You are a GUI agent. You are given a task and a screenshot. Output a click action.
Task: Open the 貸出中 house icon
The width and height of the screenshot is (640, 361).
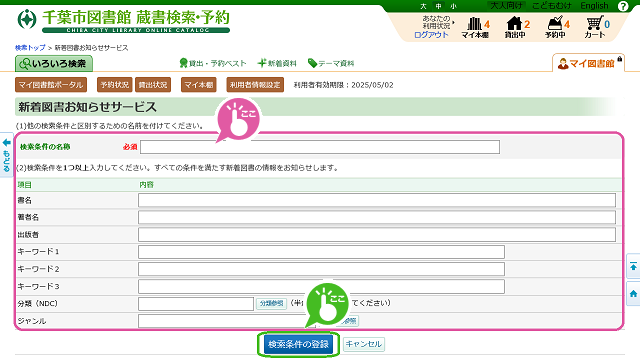(x=516, y=27)
